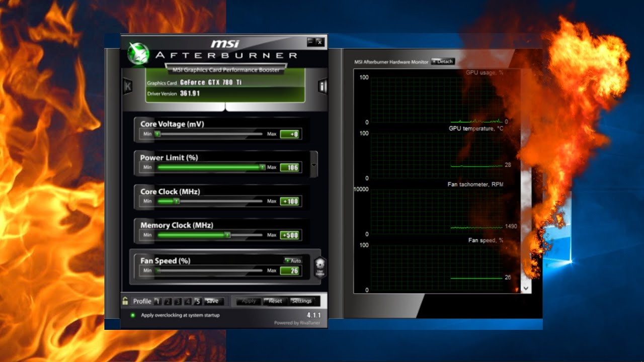The width and height of the screenshot is (644, 362).
Task: Click the hardware monitor scroll-down arrow
Action: [526, 289]
